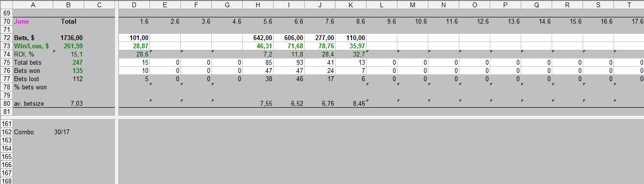Image resolution: width=644 pixels, height=184 pixels.
Task: Click row header 162
Action: (6, 132)
